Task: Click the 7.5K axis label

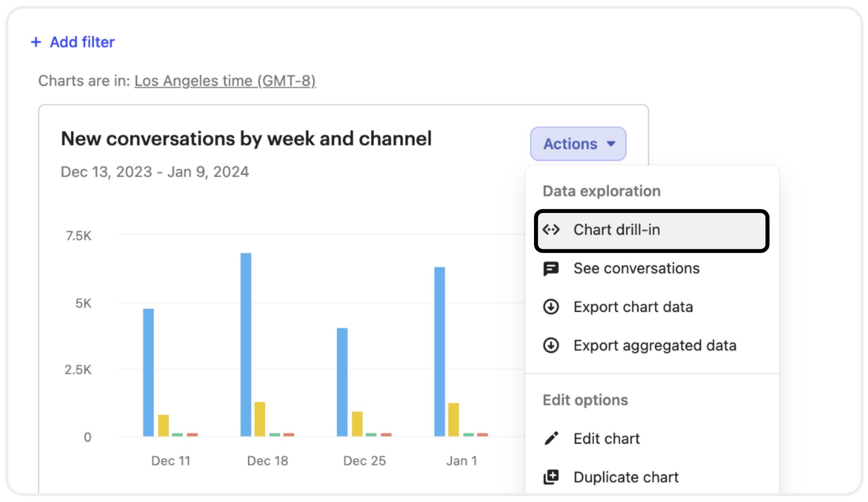Action: point(79,236)
